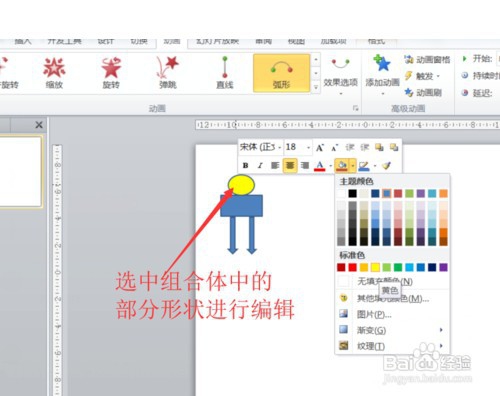Click the 开始 start timing option
The image size is (500, 396).
click(477, 59)
